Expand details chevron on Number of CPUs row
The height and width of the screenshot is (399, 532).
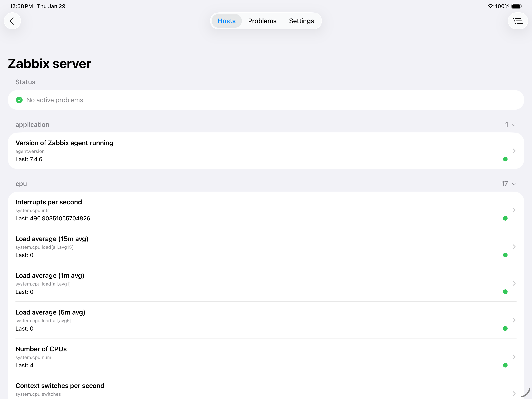click(514, 357)
